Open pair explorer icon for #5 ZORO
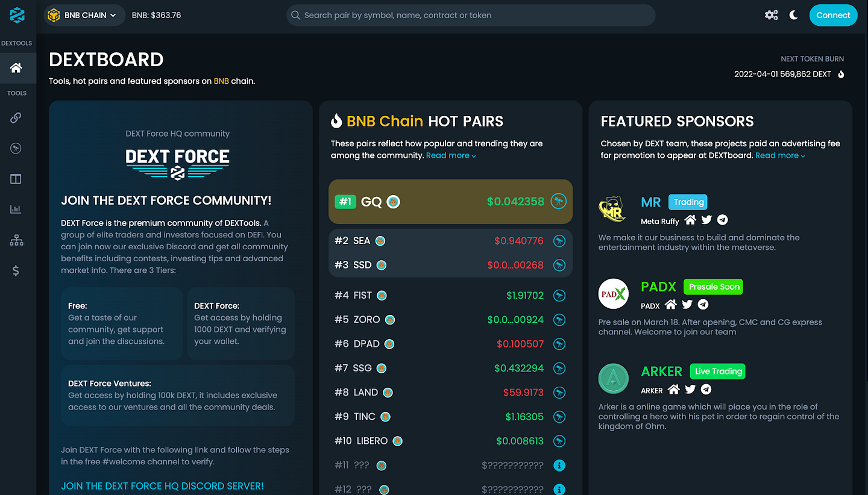The height and width of the screenshot is (495, 868). coord(559,319)
